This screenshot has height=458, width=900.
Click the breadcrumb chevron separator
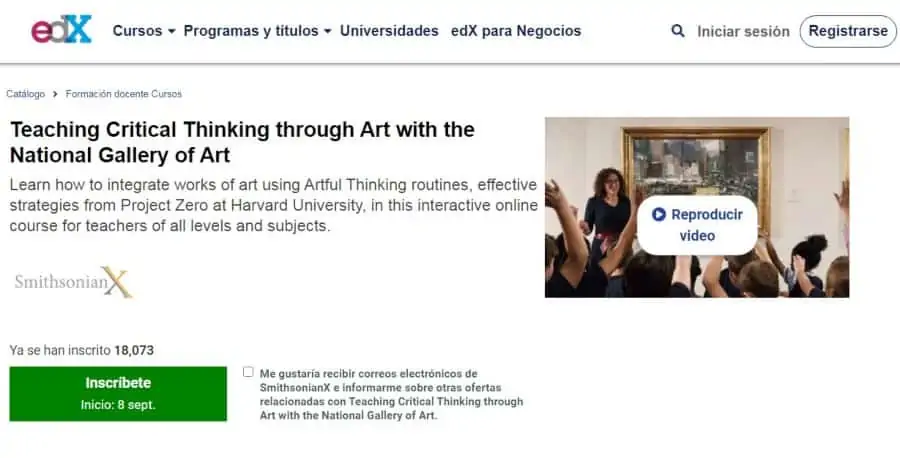point(55,94)
